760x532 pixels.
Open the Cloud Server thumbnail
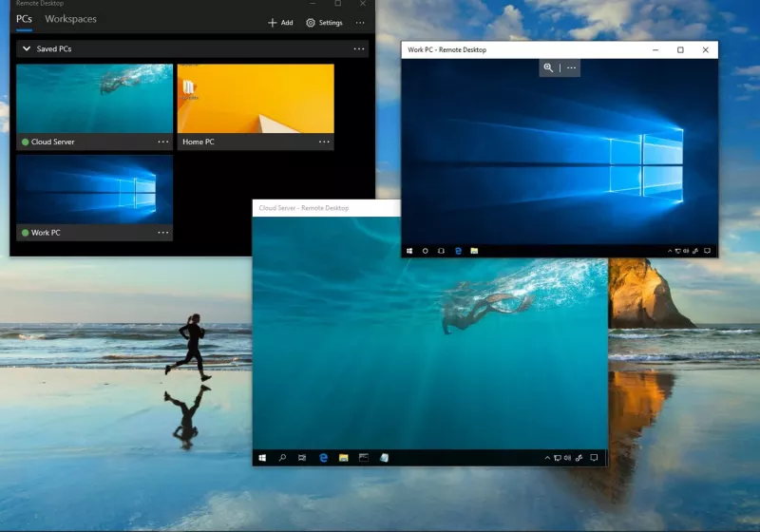(94, 99)
